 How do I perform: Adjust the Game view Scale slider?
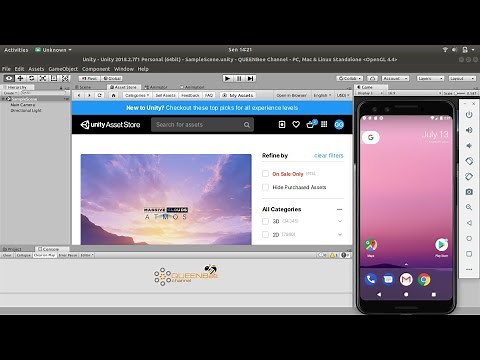click(x=460, y=93)
